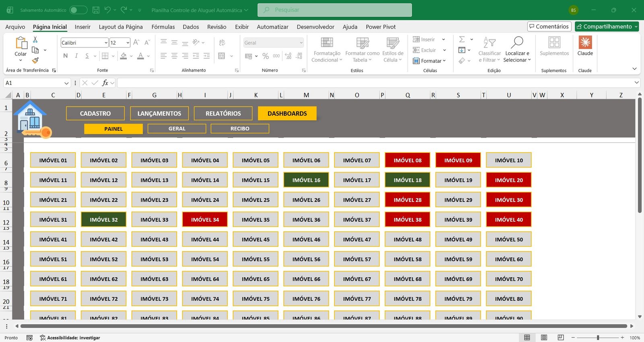Image resolution: width=644 pixels, height=342 pixels.
Task: Open the Inserir ribbon tab
Action: [83, 27]
